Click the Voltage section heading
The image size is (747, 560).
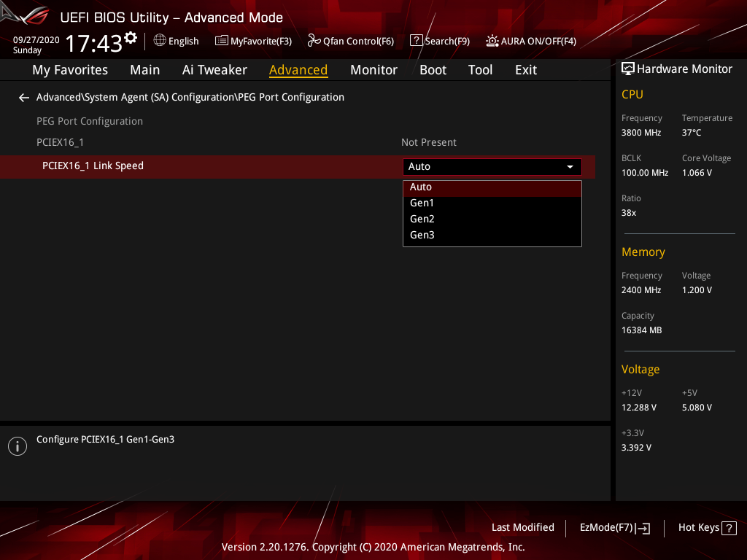point(640,370)
